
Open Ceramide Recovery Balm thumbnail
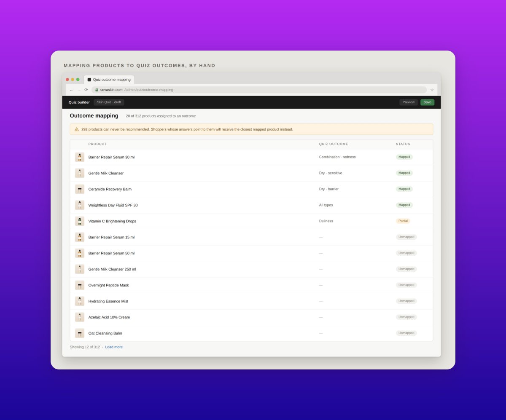click(x=80, y=189)
